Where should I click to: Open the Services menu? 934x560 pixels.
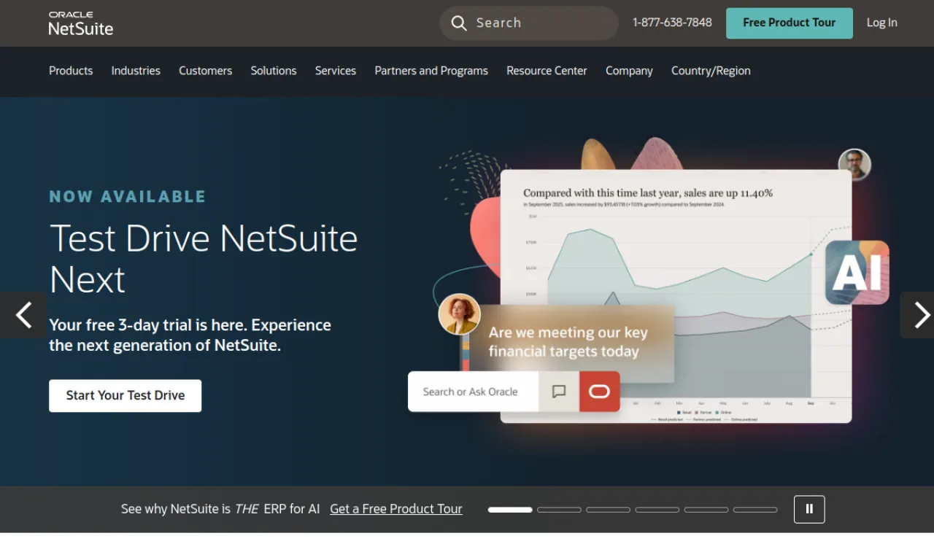(336, 71)
